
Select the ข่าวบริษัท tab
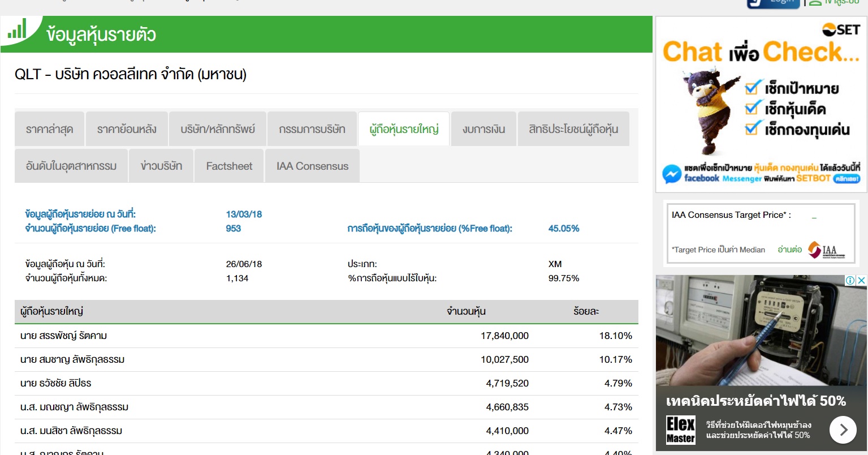pyautogui.click(x=161, y=166)
